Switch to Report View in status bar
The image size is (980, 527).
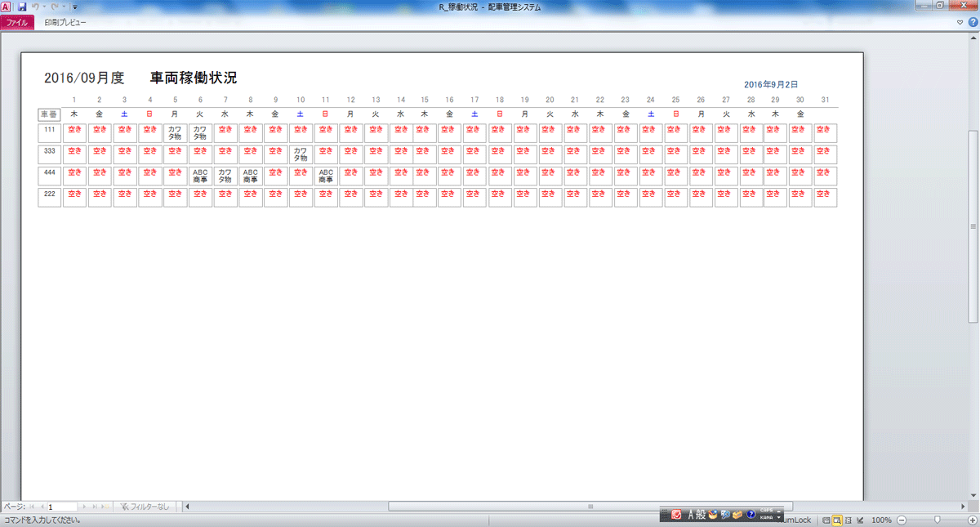tap(826, 520)
